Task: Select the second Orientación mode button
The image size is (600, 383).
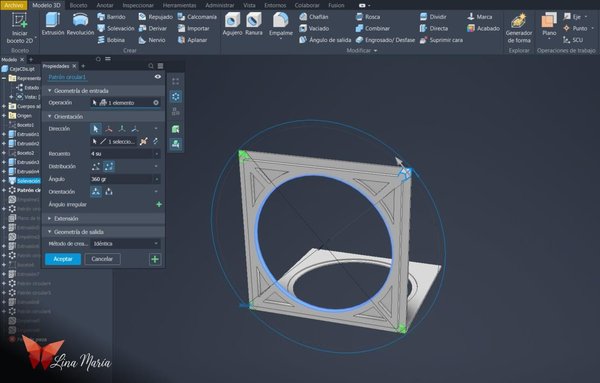Action: pos(109,192)
